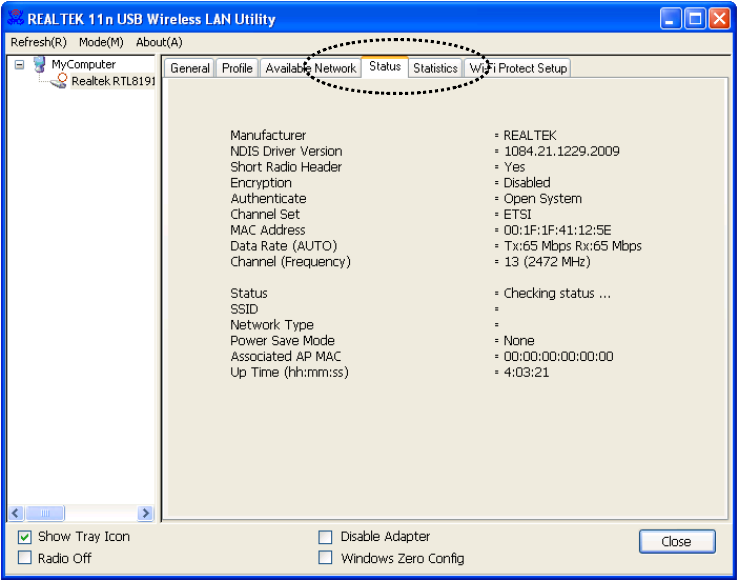Click the MAC Address value 00:1F:1F:41:12:5E
This screenshot has height=580, width=738.
coord(557,230)
